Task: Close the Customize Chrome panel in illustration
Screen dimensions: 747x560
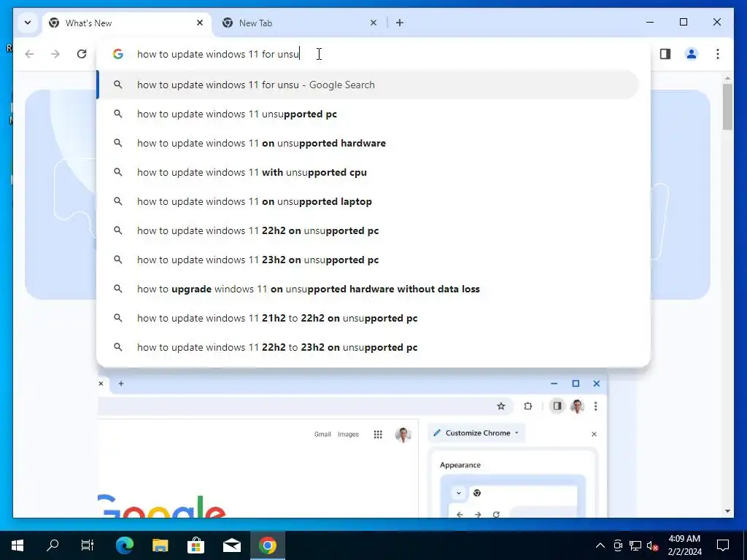Action: pos(594,434)
